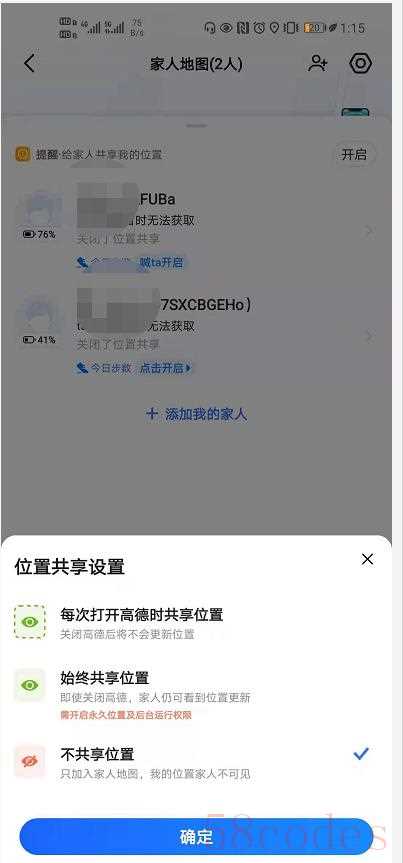Tap the 家人地图(2人) title
Screen dimensions: 403x863
click(197, 64)
